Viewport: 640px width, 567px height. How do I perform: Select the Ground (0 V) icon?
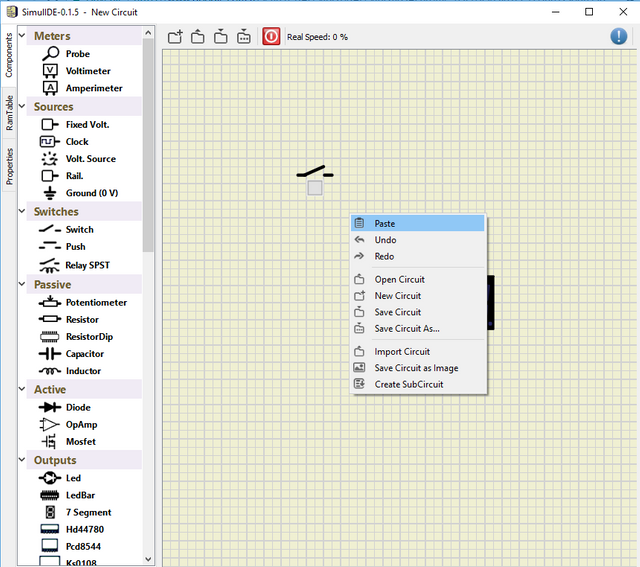tap(50, 193)
